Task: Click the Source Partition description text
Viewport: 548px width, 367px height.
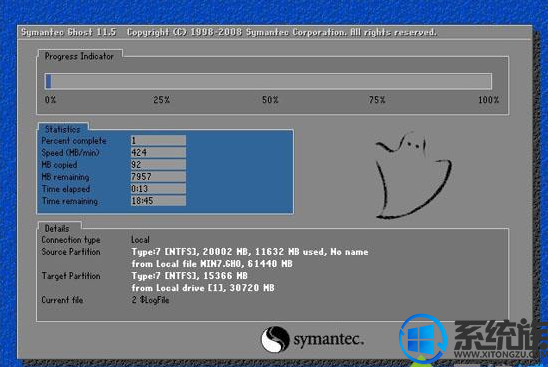Action: tap(250, 258)
